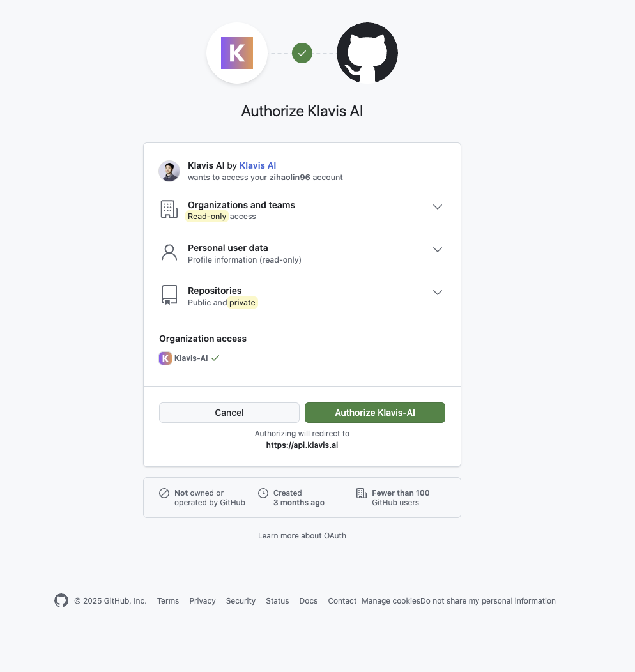Open the Docs link in the footer
This screenshot has height=672, width=635.
(308, 600)
